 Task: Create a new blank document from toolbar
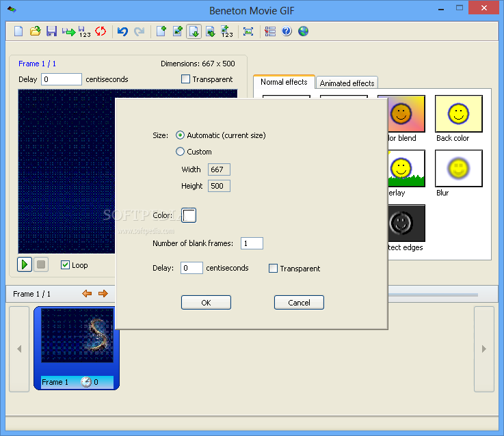[18, 31]
